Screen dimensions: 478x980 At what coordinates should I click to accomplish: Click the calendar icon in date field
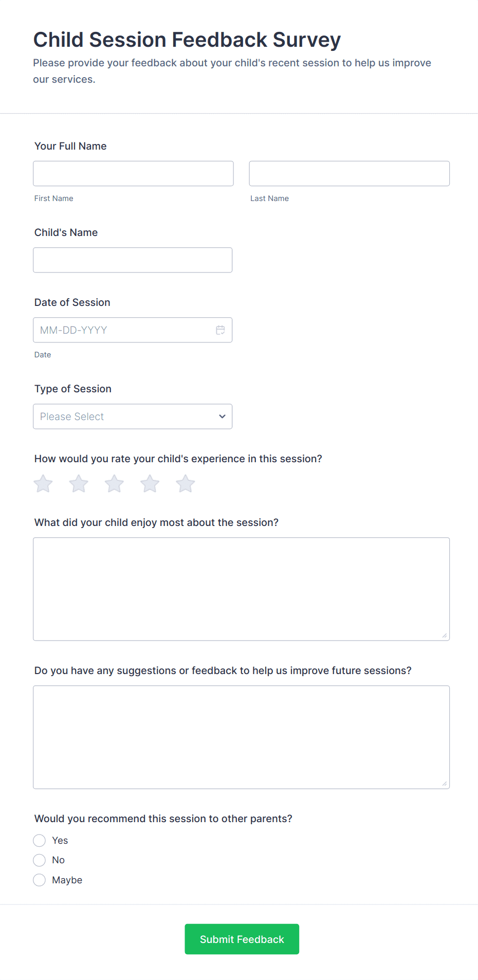(x=220, y=330)
